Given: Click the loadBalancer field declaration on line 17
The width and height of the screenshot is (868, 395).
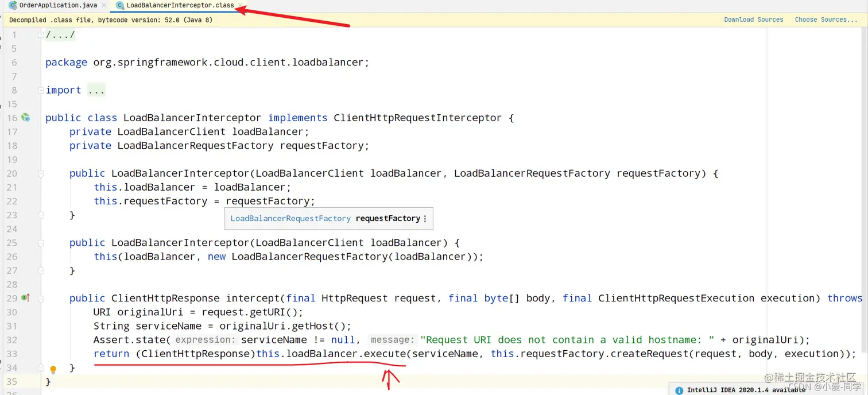Looking at the screenshot, I should tap(267, 132).
